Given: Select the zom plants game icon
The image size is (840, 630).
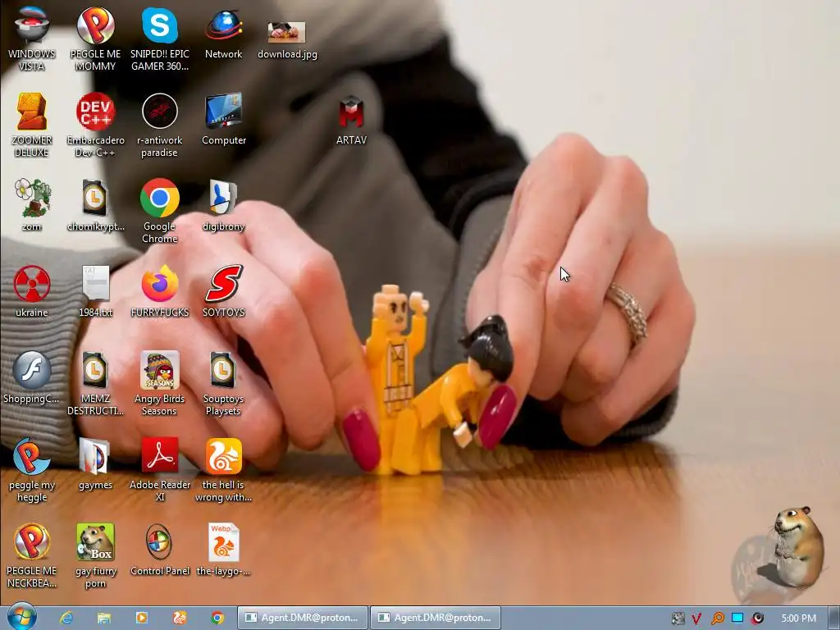Looking at the screenshot, I should point(32,205).
